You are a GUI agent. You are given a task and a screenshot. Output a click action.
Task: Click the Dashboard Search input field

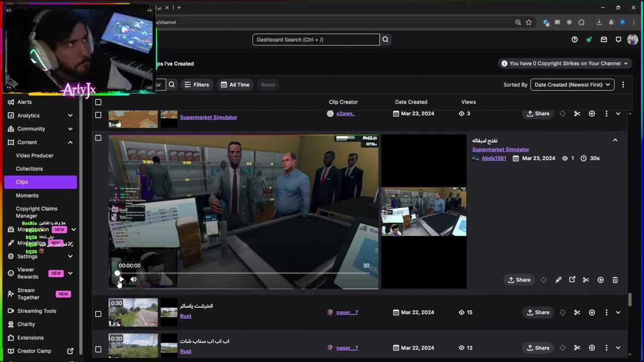point(316,40)
